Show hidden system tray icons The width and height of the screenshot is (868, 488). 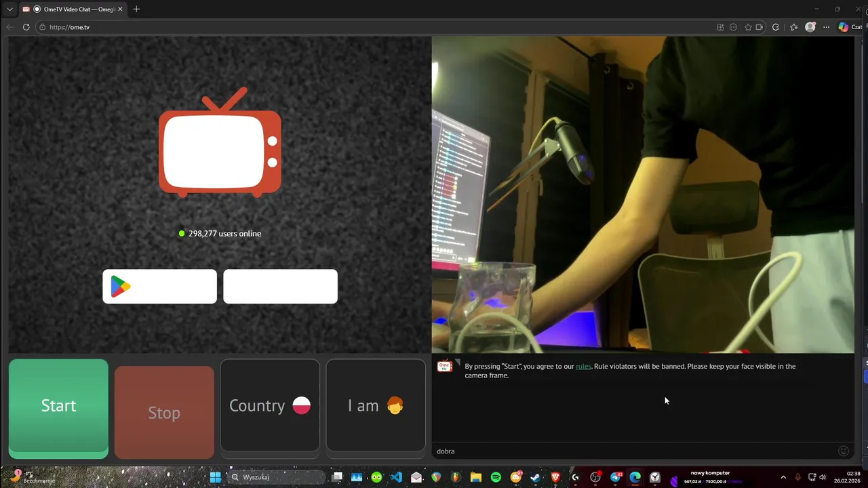[x=783, y=477]
